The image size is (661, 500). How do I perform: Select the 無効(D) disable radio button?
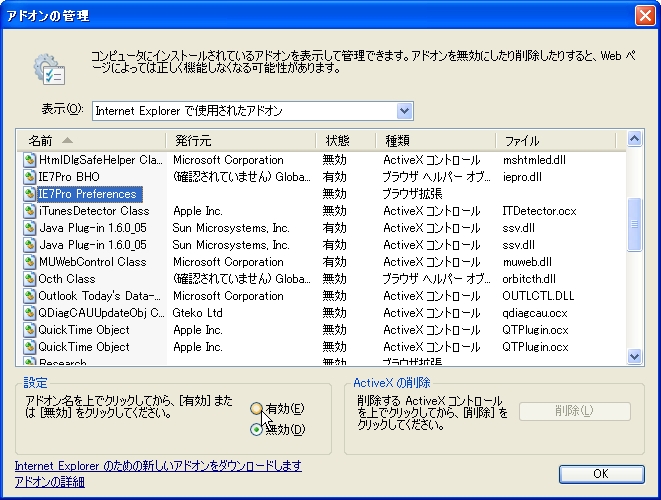(256, 430)
